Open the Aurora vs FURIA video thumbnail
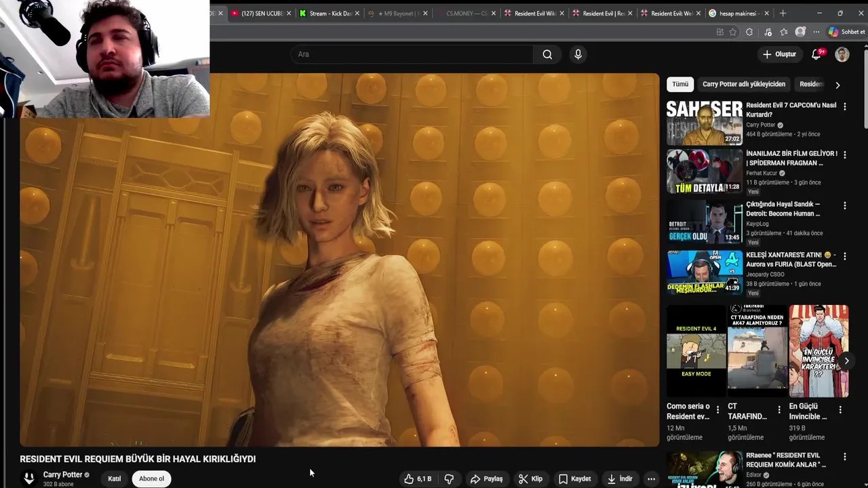 (704, 272)
